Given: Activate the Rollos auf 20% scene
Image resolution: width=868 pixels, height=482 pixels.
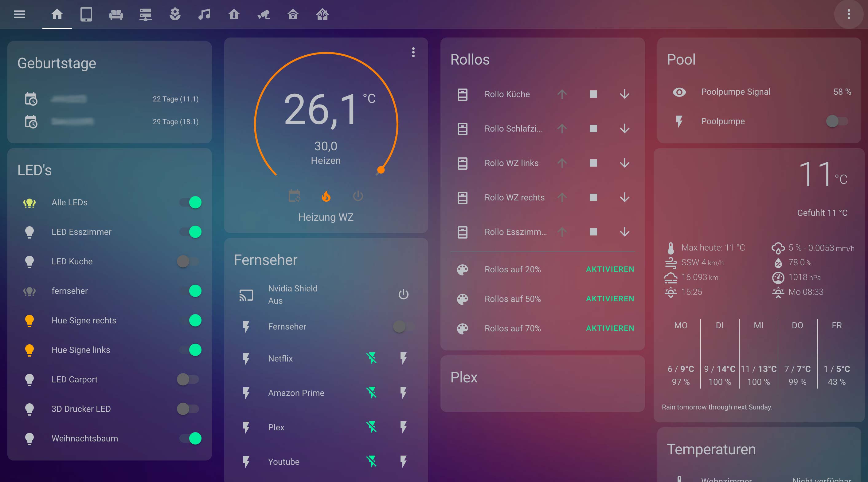Looking at the screenshot, I should [610, 269].
